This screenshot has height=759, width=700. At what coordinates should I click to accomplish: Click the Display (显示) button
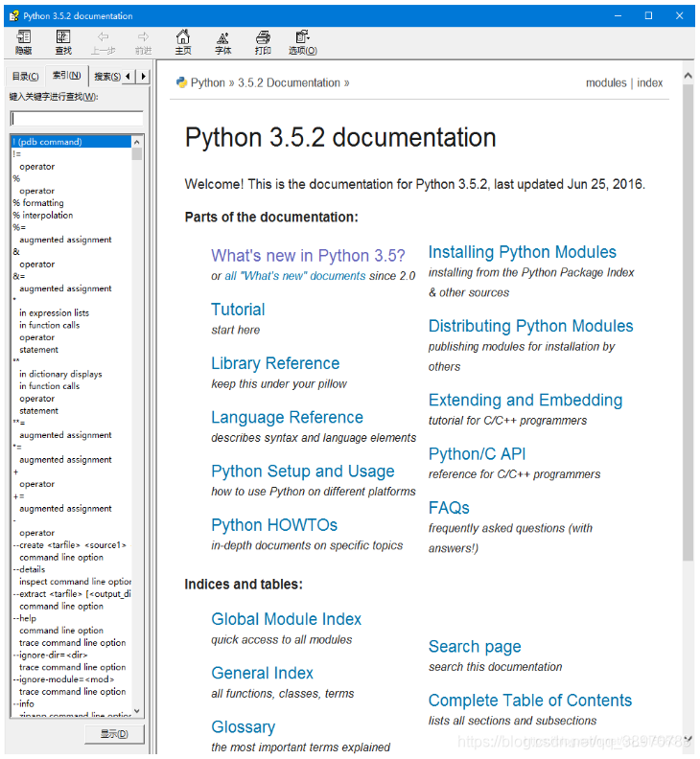pos(114,734)
